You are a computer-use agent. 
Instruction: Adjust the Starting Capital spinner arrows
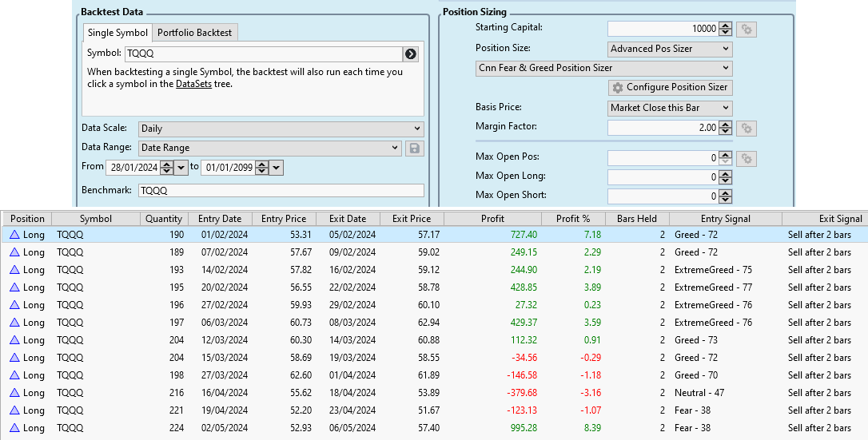tap(725, 29)
